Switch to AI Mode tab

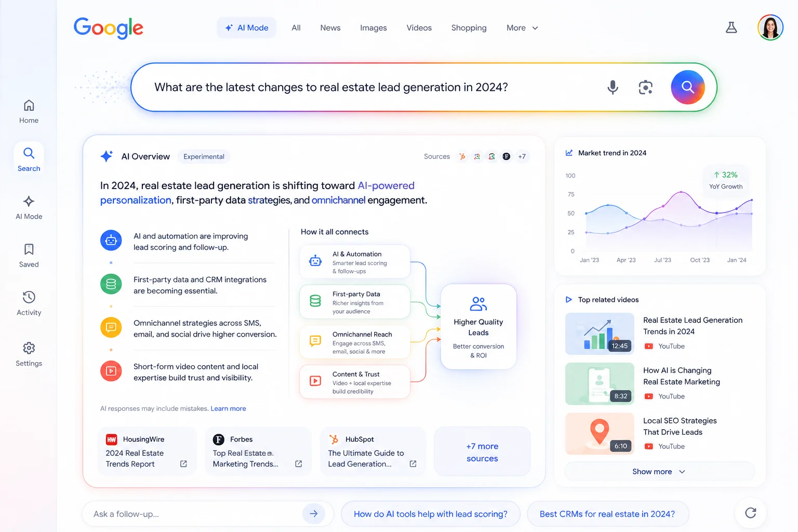247,28
